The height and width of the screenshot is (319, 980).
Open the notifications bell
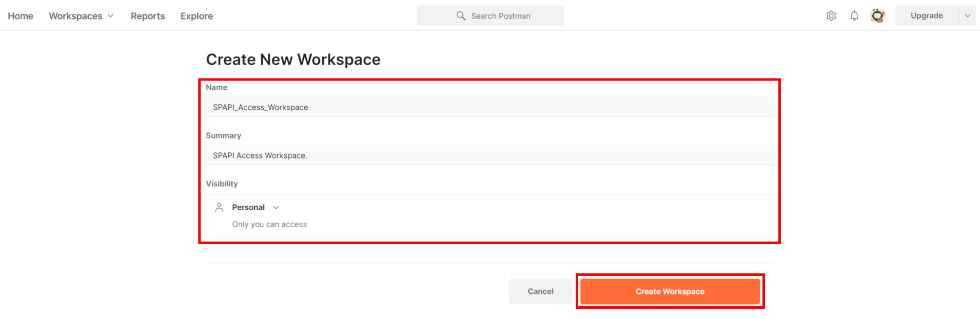point(854,16)
